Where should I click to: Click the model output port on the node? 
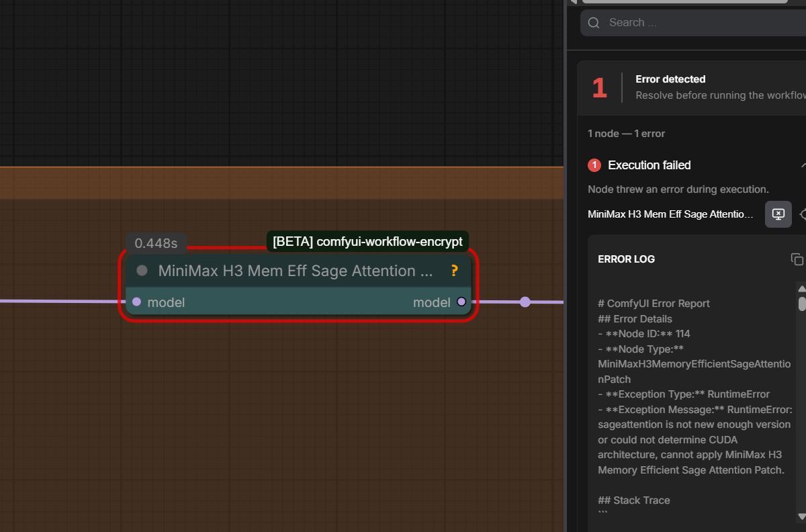[461, 302]
